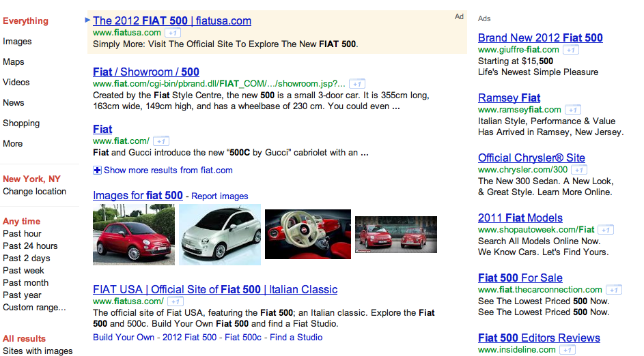Open the Fiat / Showroom / 500 result
The height and width of the screenshot is (356, 644).
pos(146,72)
